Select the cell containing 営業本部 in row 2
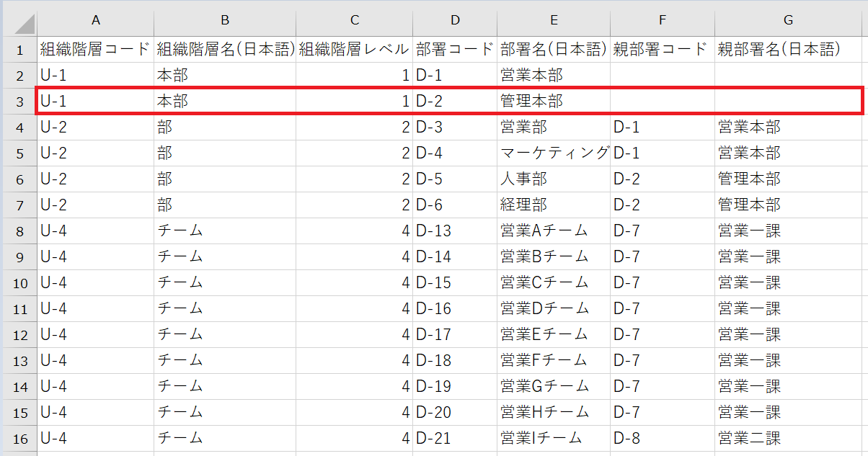Viewport: 868px width, 456px height. point(553,76)
